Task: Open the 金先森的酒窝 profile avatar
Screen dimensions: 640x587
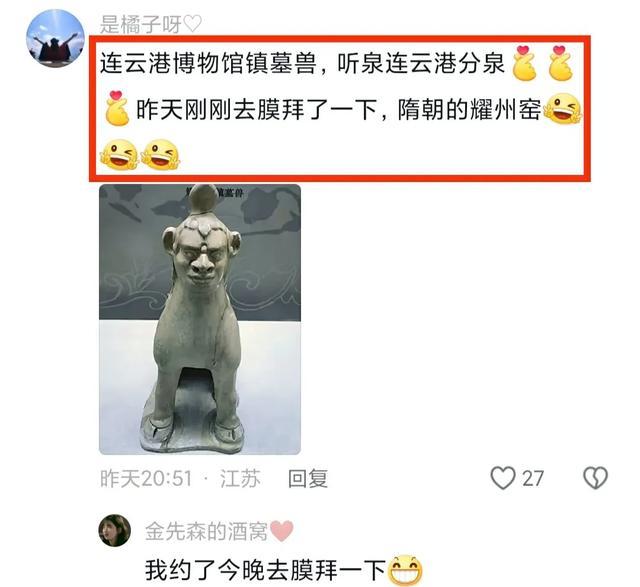Action: 115,530
